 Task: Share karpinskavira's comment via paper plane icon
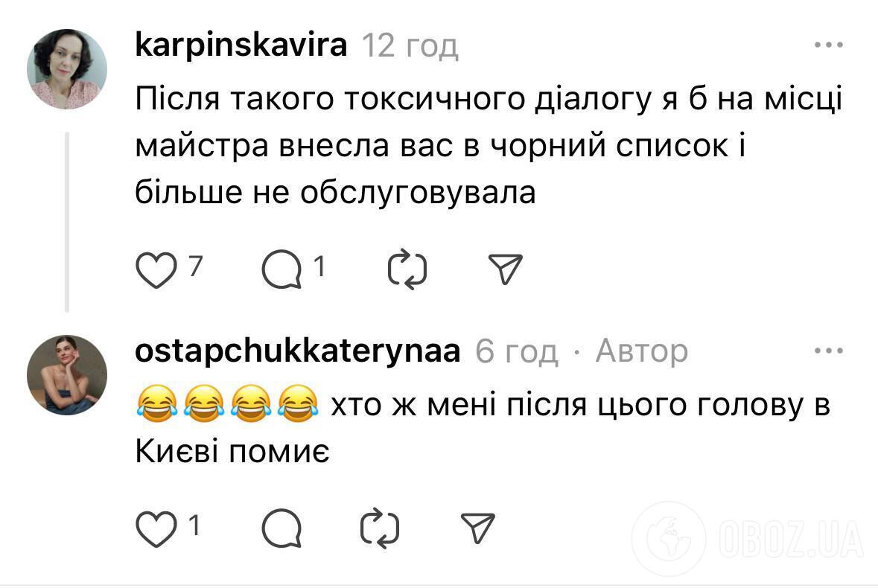coord(504,268)
